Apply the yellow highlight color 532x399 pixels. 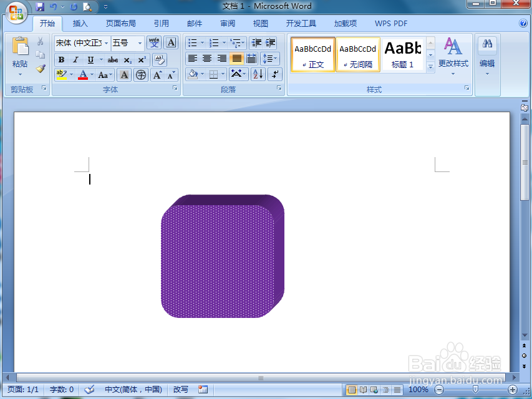point(61,75)
